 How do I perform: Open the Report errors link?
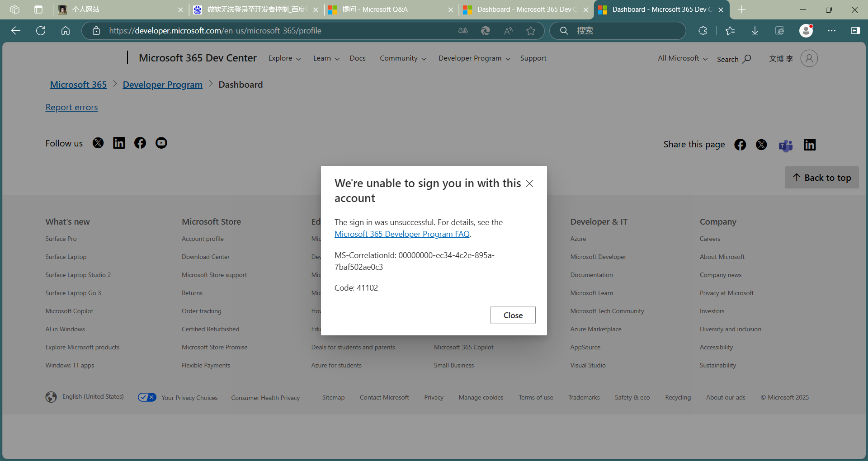[x=71, y=107]
